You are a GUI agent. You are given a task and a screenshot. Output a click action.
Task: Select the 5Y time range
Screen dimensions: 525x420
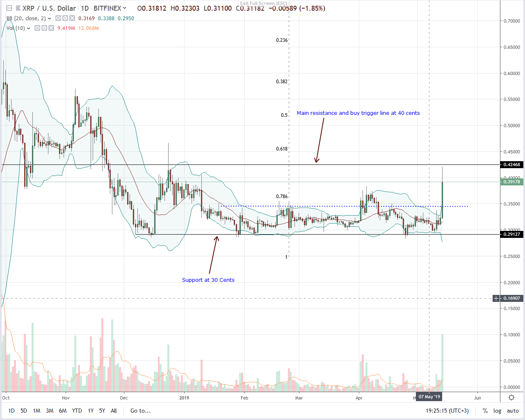click(x=102, y=411)
